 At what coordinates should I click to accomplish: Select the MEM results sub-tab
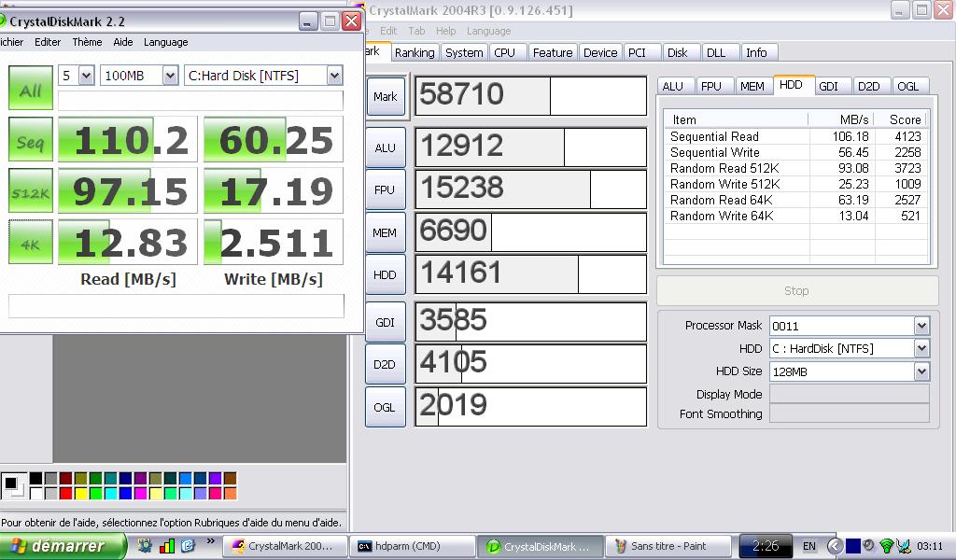pos(752,87)
